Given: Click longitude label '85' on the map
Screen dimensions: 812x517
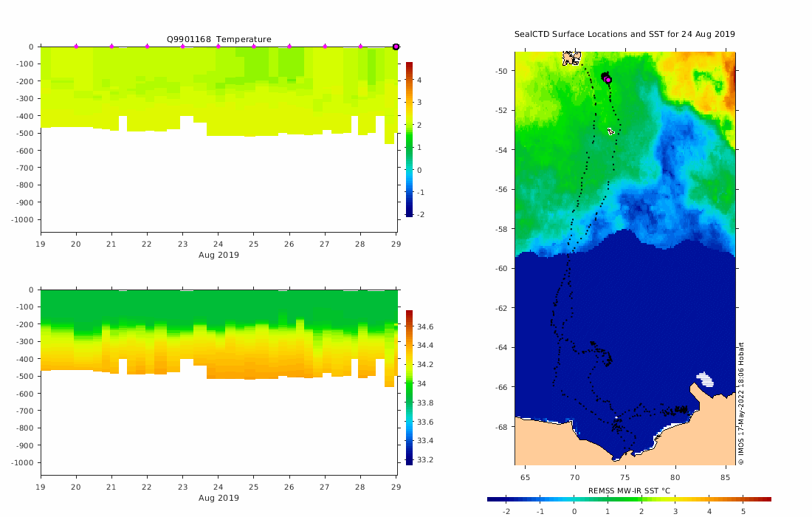Looking at the screenshot, I should [x=726, y=478].
